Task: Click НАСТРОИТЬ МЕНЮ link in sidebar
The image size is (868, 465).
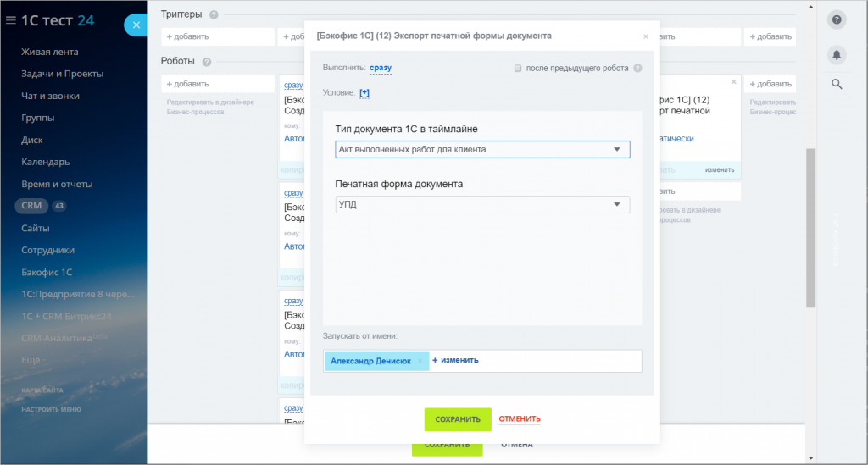Action: [51, 410]
